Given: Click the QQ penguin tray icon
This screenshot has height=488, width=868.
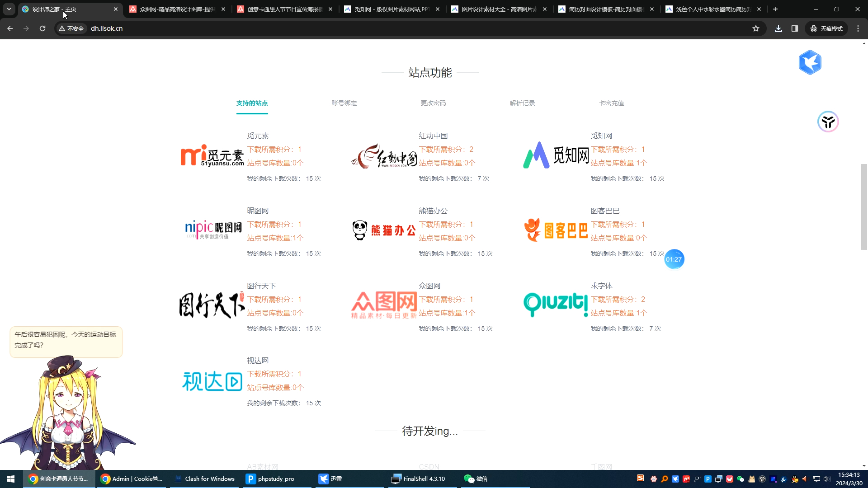Looking at the screenshot, I should (x=795, y=479).
